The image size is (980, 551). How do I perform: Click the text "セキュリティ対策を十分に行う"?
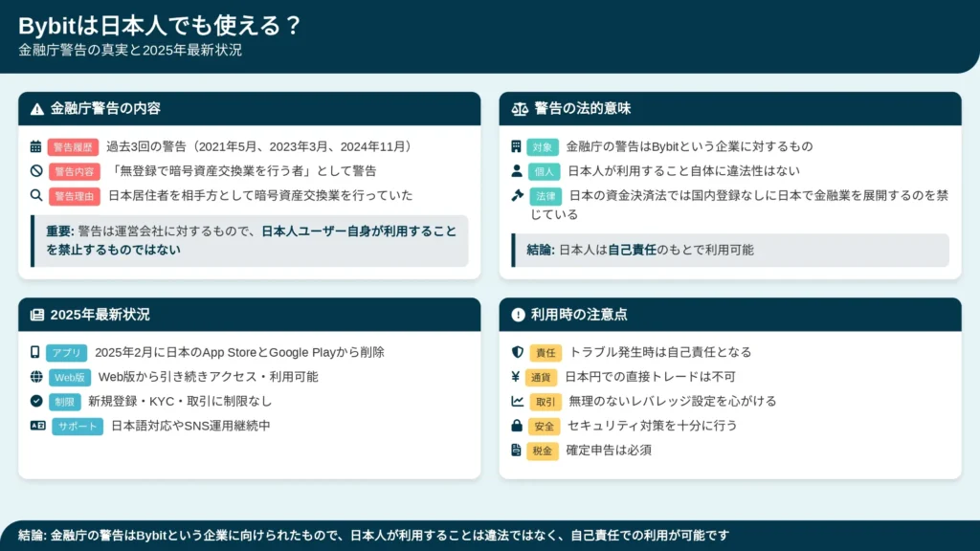click(653, 426)
